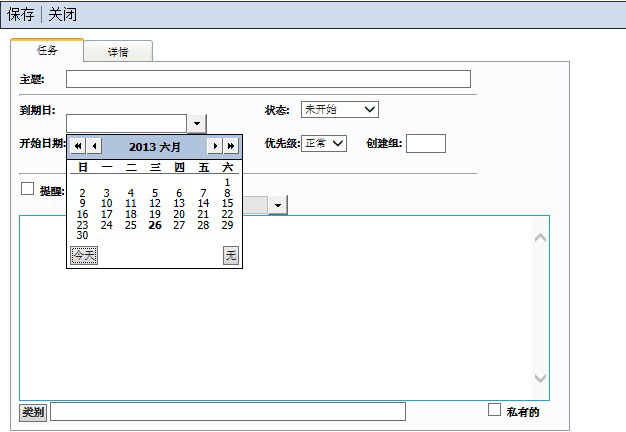Open the 优先级 priority dropdown
626x432 pixels.
[x=338, y=143]
